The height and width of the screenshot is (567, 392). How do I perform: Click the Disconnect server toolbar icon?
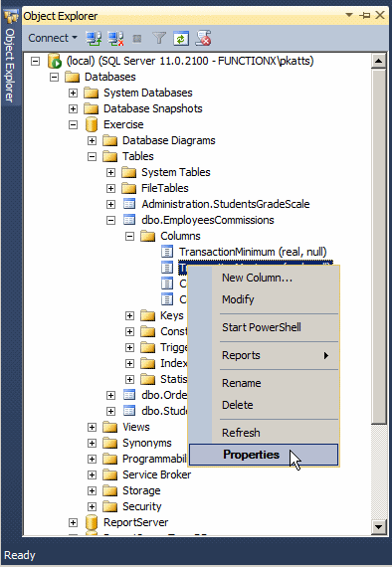[115, 38]
